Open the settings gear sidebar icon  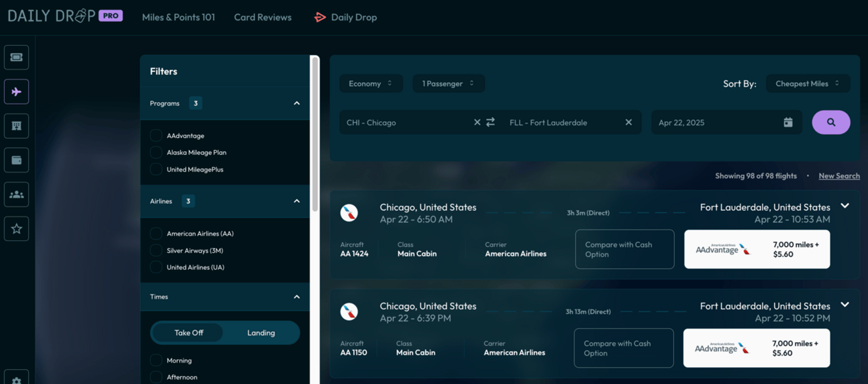point(16,378)
